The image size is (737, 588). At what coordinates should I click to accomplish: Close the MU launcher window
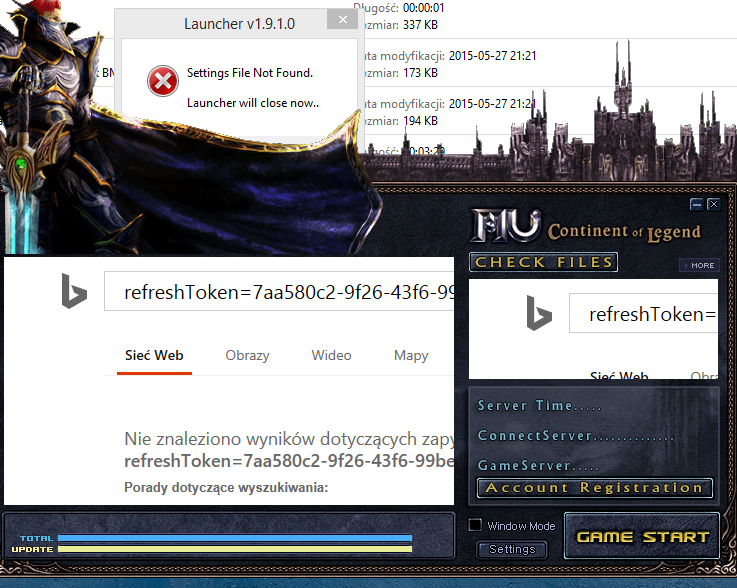click(x=713, y=204)
